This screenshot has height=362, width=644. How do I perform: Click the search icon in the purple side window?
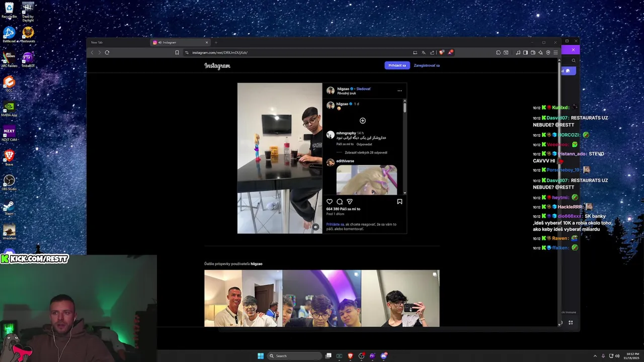[574, 60]
